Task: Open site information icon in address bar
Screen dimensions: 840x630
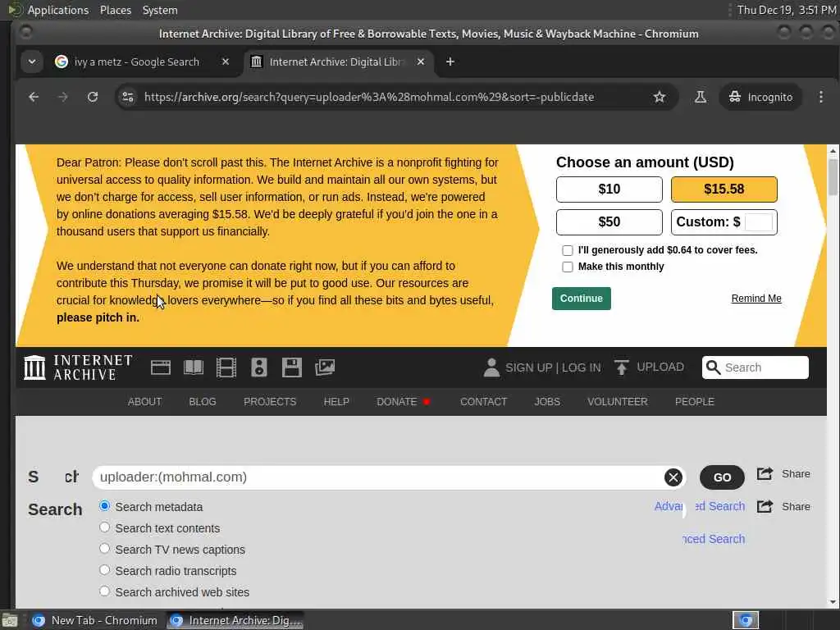Action: [128, 97]
